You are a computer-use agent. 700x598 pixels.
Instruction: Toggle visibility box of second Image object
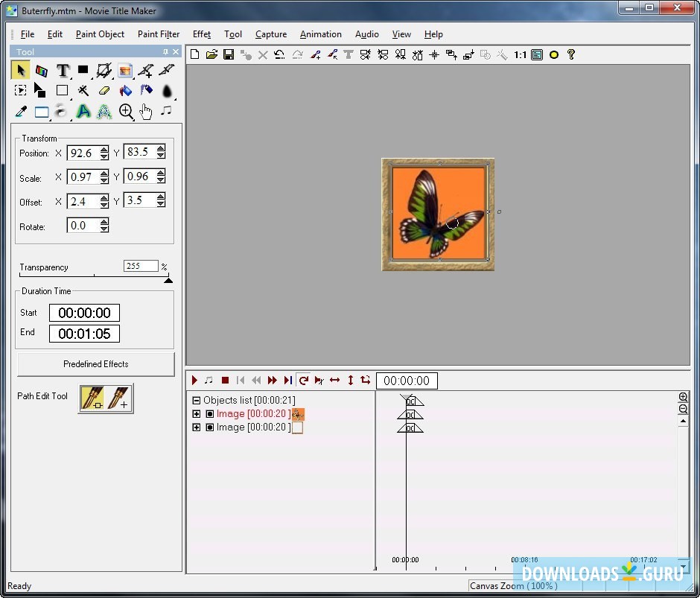tap(210, 427)
